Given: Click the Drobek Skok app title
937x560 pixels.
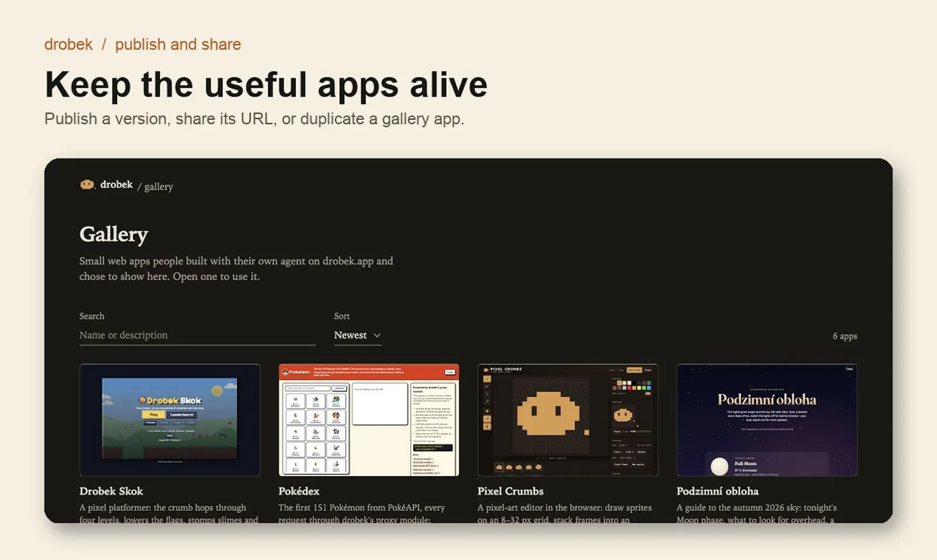Looking at the screenshot, I should pos(111,491).
